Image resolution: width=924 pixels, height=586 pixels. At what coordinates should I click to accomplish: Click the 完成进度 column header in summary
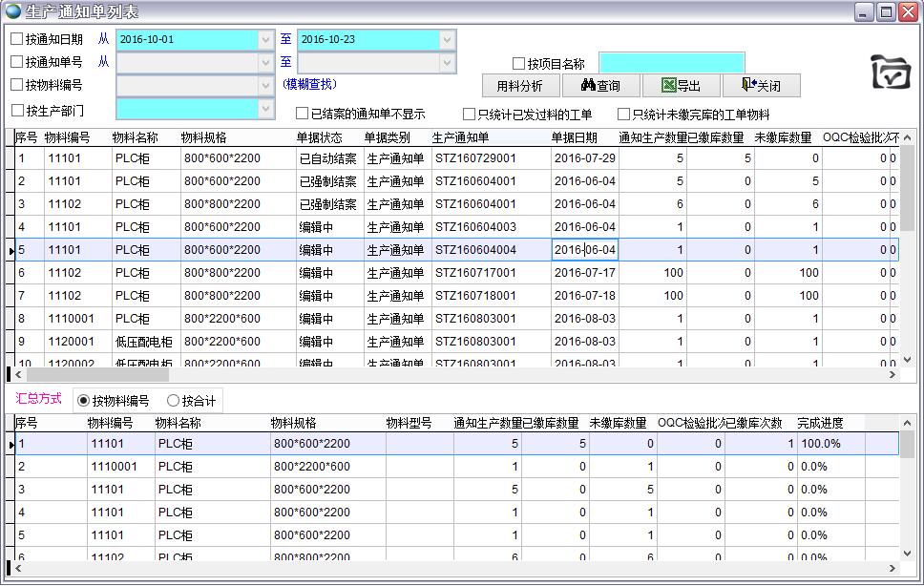click(x=820, y=423)
